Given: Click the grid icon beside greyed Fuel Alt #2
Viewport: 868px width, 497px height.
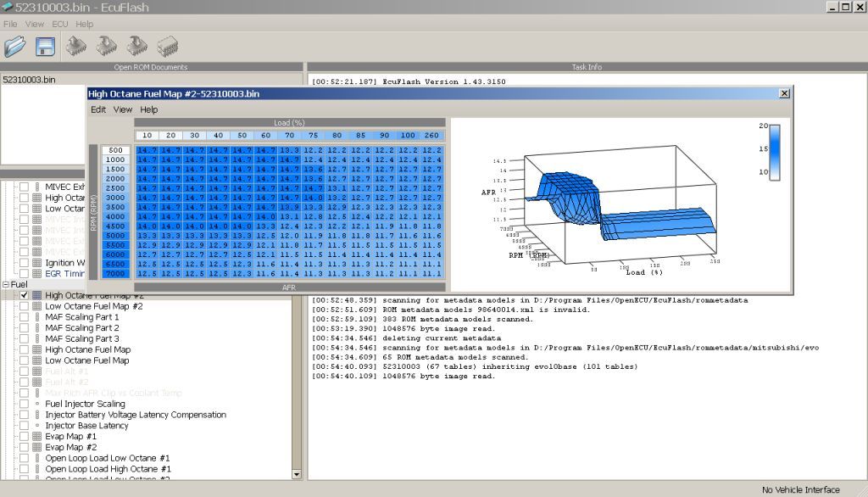Looking at the screenshot, I should pyautogui.click(x=37, y=382).
